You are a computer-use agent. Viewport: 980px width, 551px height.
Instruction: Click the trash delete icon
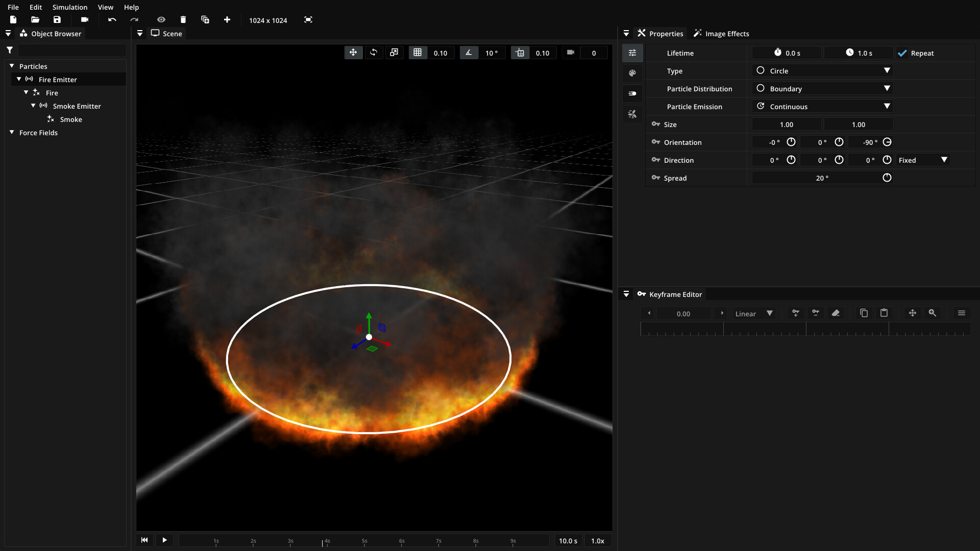(x=183, y=20)
